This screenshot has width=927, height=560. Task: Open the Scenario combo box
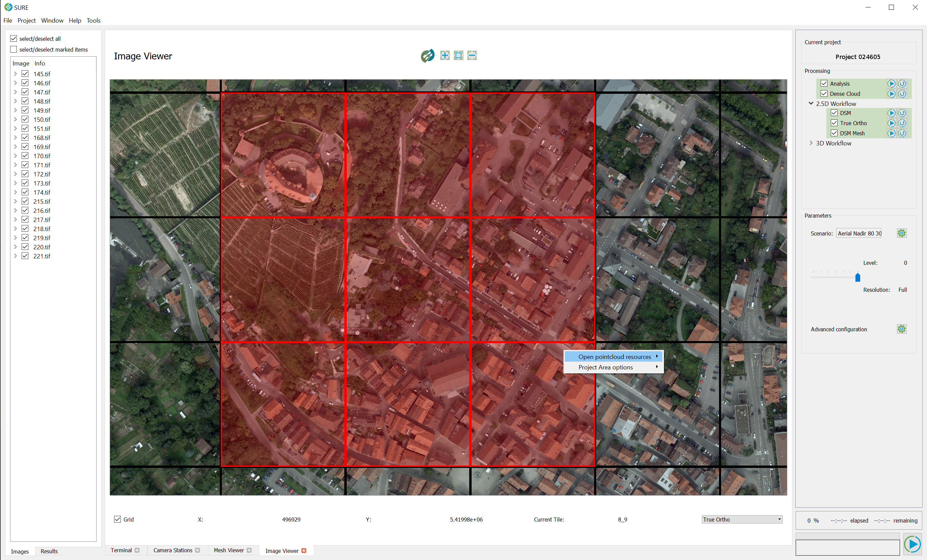coord(859,233)
